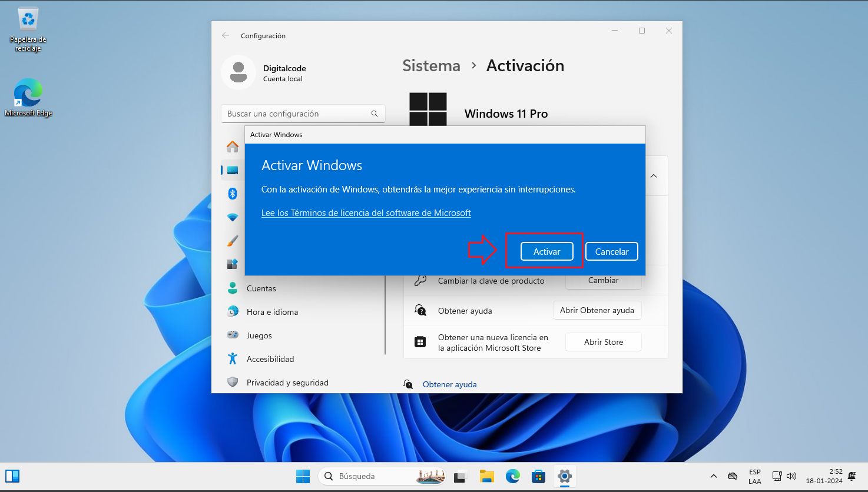Viewport: 868px width, 492px height.
Task: Open the Microsoft software license terms link
Action: pyautogui.click(x=366, y=213)
